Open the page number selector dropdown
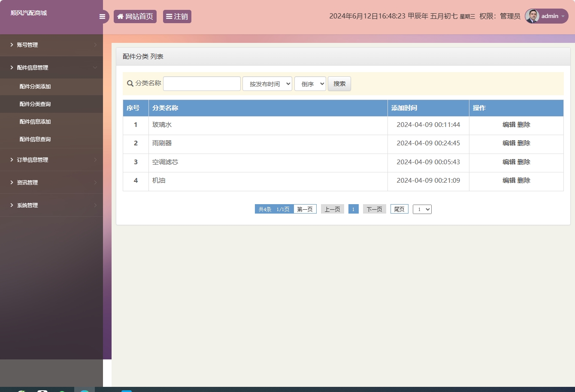575x392 pixels. click(422, 209)
